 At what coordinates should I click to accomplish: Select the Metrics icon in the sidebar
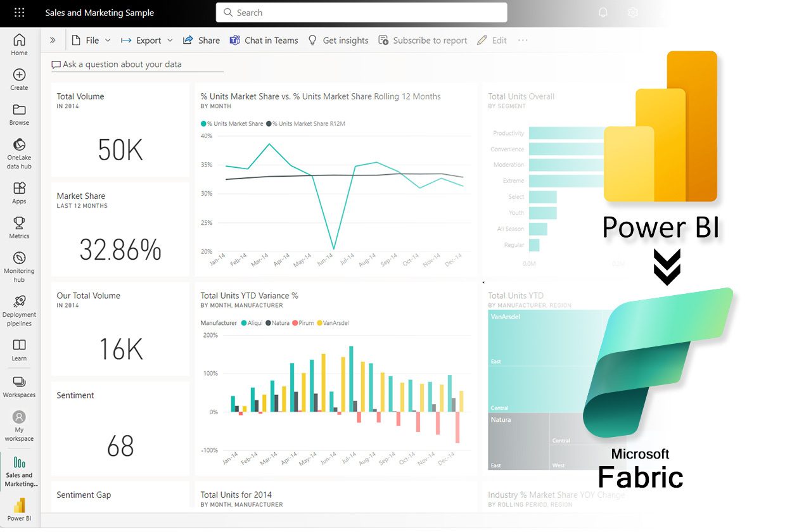19,228
